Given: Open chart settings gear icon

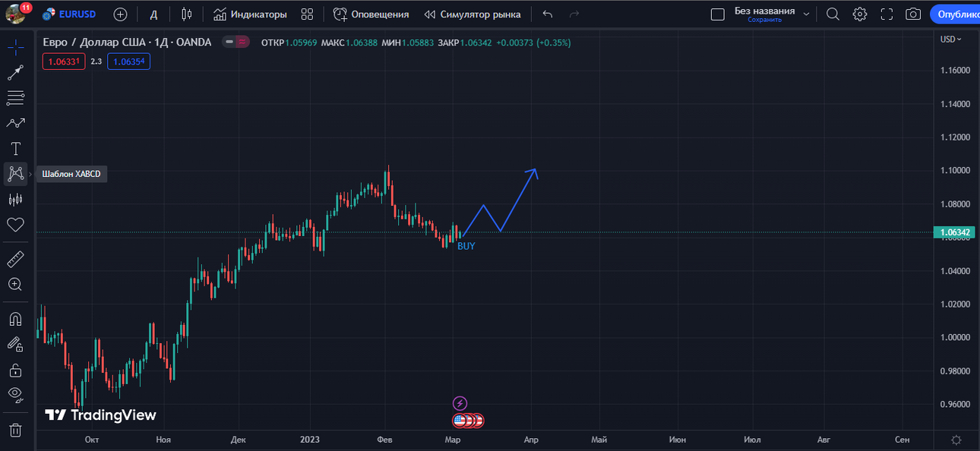Looking at the screenshot, I should coord(859,14).
